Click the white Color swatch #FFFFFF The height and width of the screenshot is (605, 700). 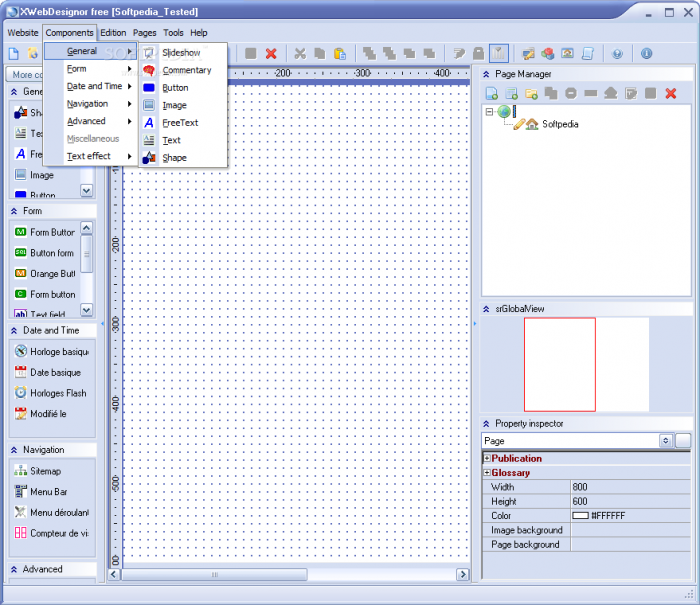pos(580,516)
